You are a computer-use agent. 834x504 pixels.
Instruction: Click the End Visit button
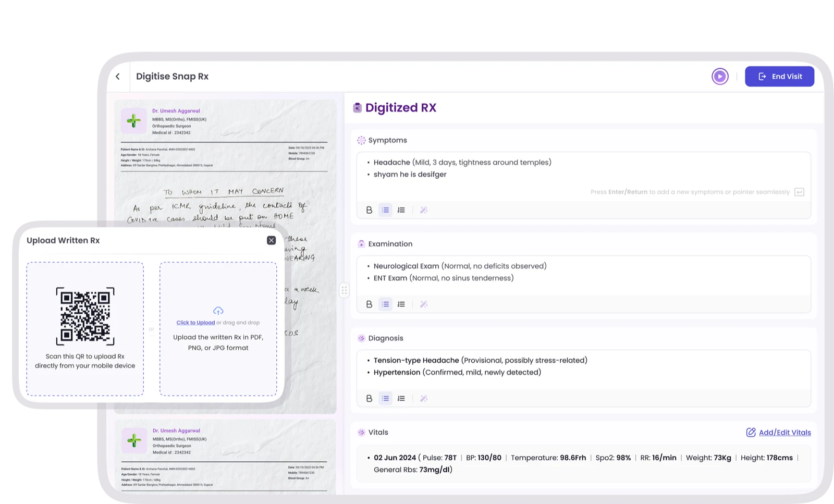779,77
